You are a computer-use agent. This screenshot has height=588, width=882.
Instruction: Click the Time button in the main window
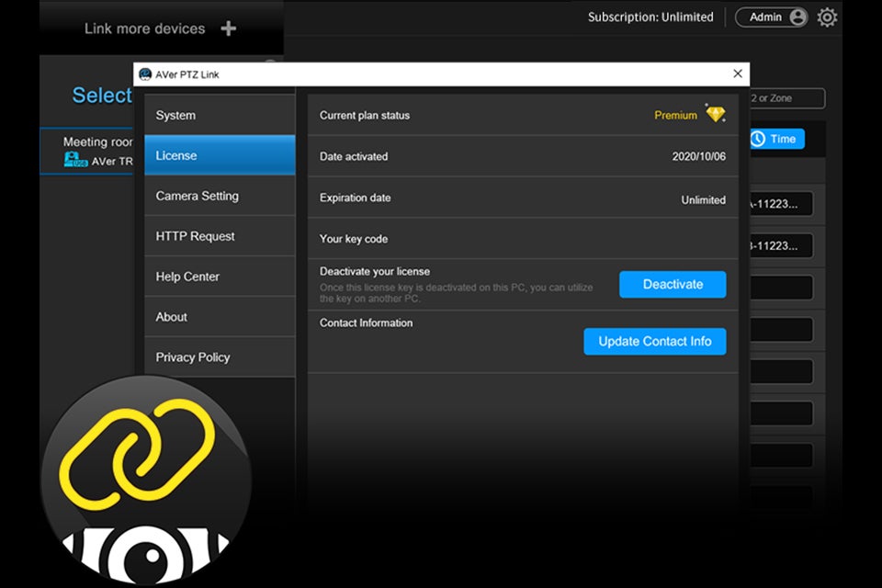click(x=777, y=139)
